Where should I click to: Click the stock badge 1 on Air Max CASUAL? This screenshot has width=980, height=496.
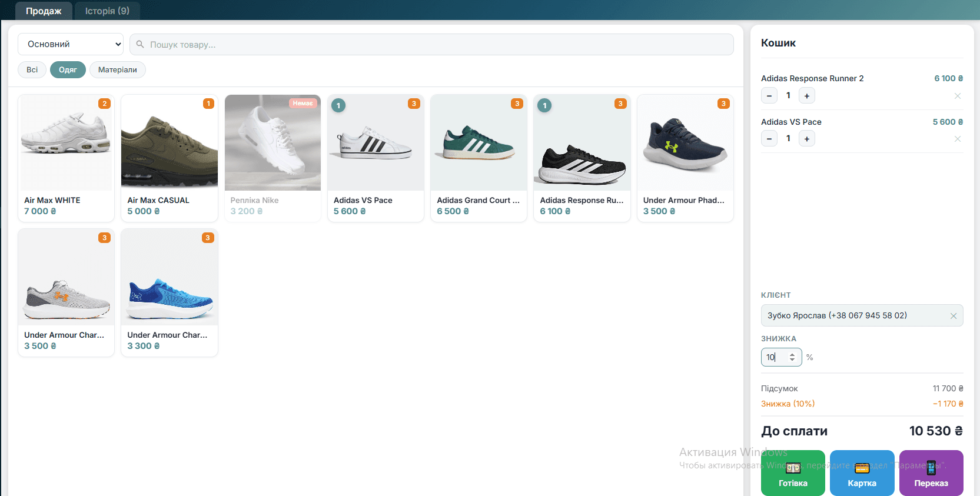click(x=208, y=104)
